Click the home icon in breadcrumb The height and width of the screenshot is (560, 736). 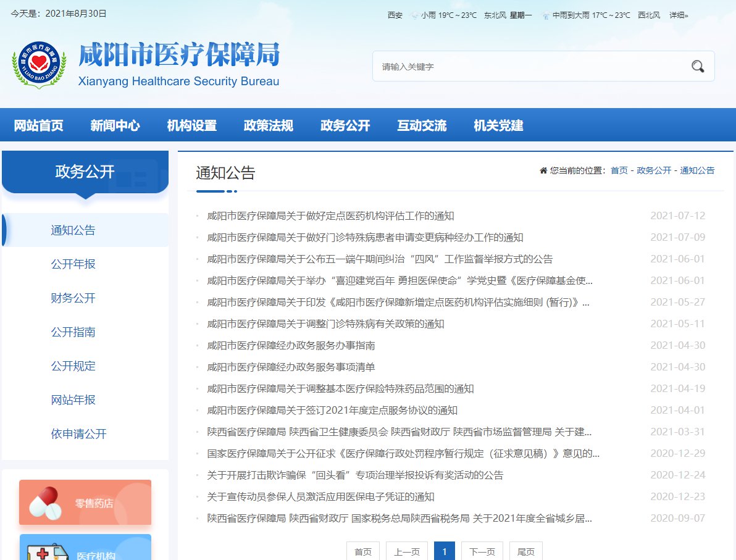[x=543, y=170]
